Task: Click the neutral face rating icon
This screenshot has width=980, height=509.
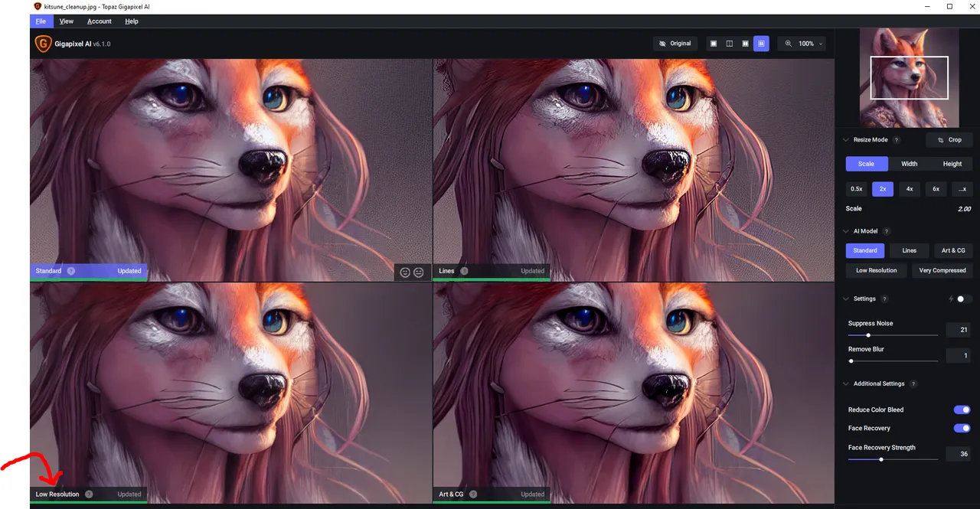Action: tap(419, 272)
